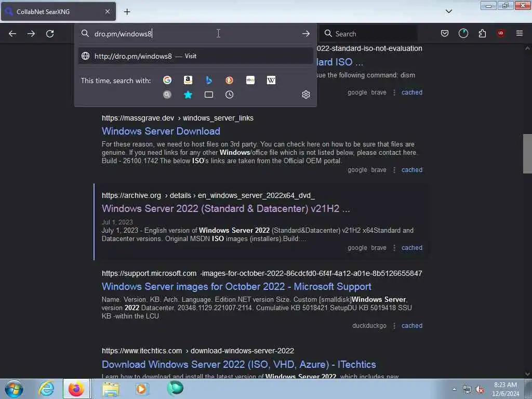This screenshot has height=399, width=532.
Task: Open the muted volume tray icon
Action: pyautogui.click(x=480, y=390)
